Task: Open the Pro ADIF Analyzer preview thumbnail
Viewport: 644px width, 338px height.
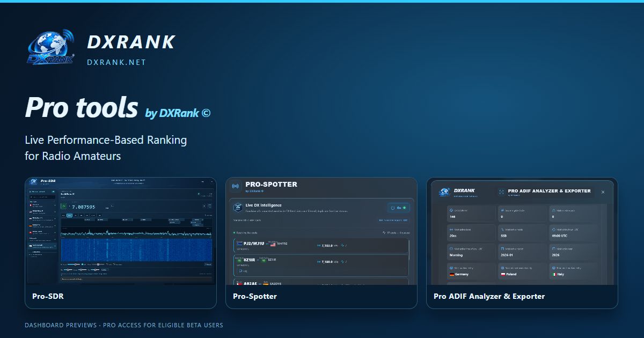Action: pyautogui.click(x=522, y=231)
